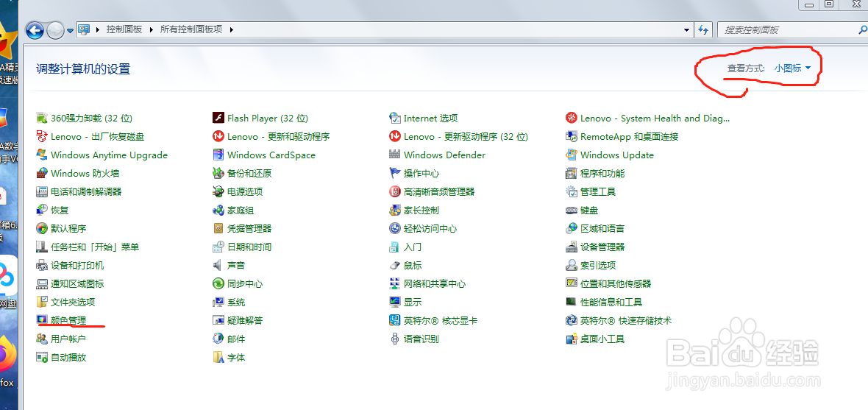Open 家长控制 link
The image size is (868, 410).
[x=421, y=211]
